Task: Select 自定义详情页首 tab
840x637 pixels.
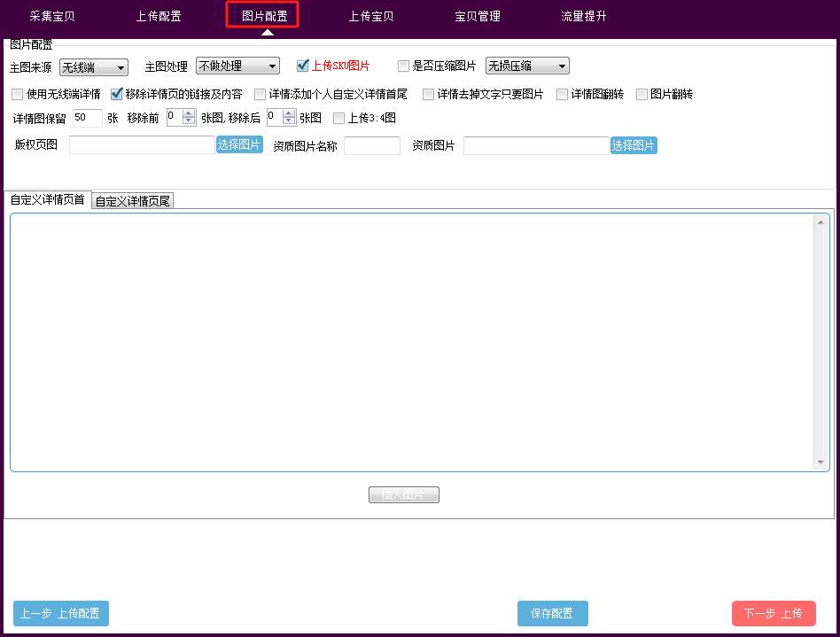Action: click(x=48, y=200)
